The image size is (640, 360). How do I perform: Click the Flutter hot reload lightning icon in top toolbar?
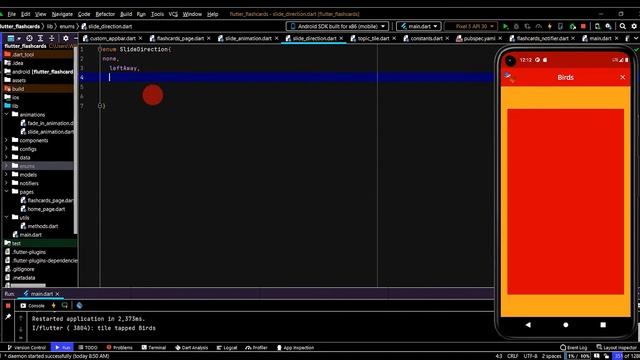tap(549, 26)
